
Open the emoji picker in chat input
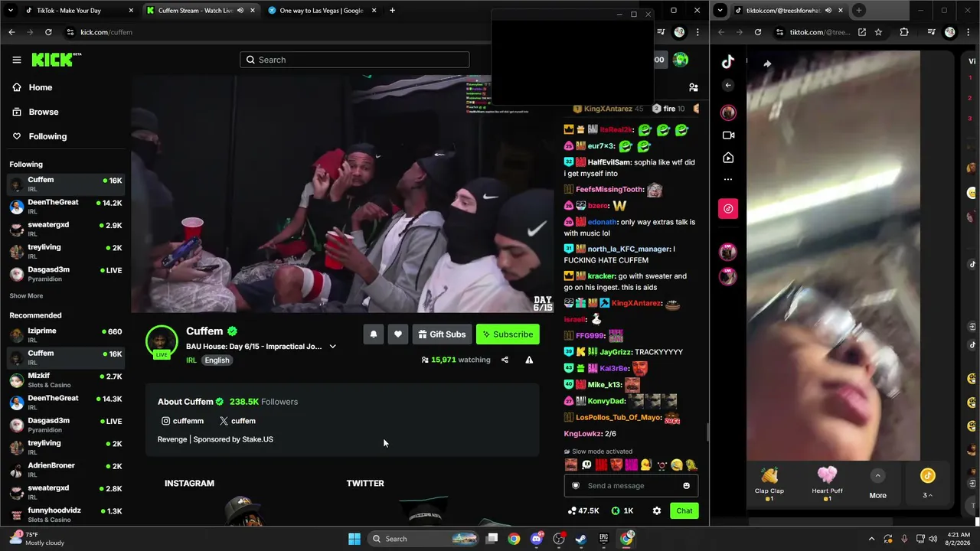686,486
